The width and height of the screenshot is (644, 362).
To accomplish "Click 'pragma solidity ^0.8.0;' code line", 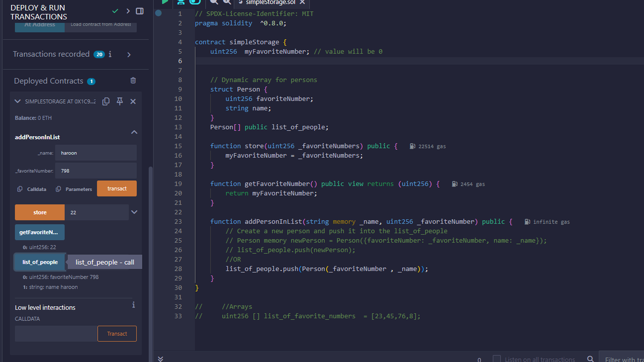I will [240, 23].
